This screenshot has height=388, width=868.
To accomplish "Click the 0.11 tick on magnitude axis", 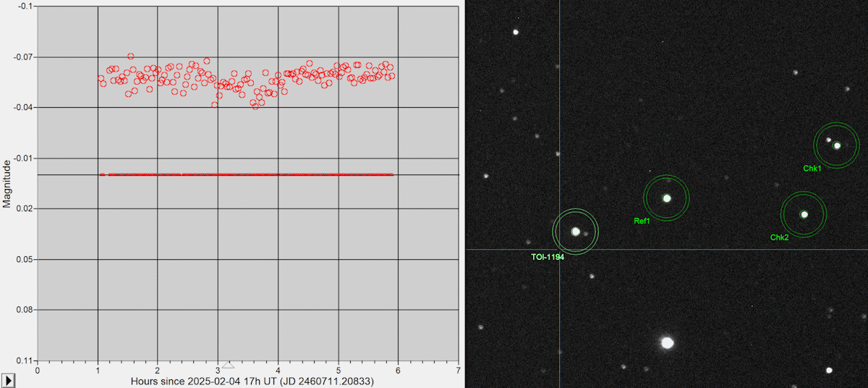I will point(23,360).
